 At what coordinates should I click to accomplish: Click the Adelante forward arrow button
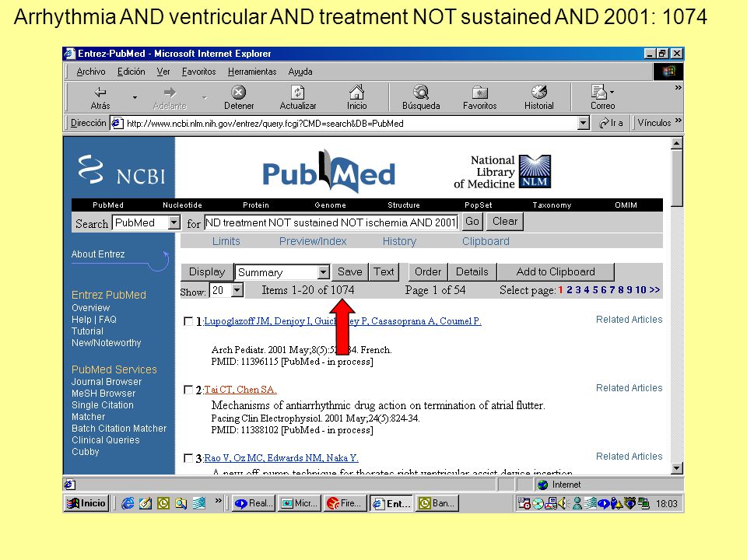(x=170, y=98)
